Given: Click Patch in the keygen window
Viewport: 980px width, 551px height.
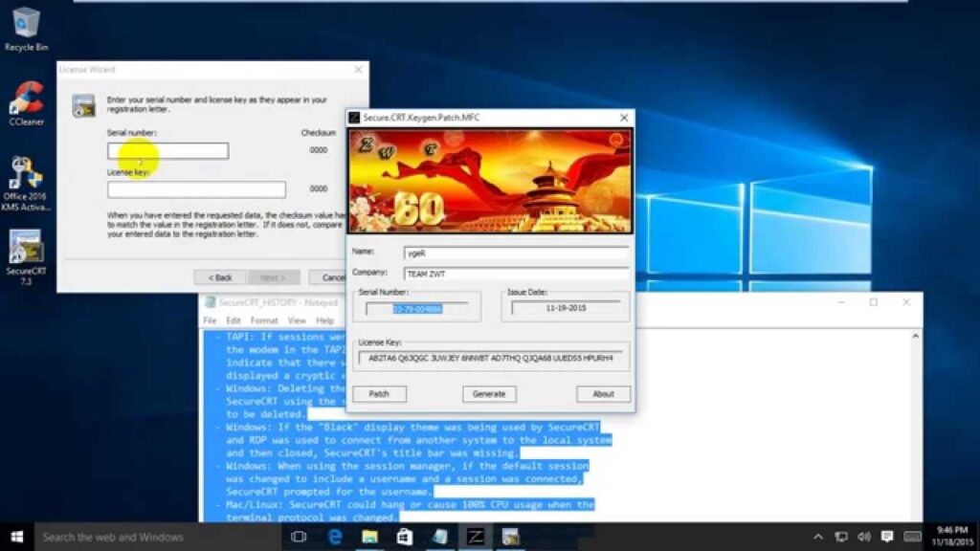Looking at the screenshot, I should point(379,394).
